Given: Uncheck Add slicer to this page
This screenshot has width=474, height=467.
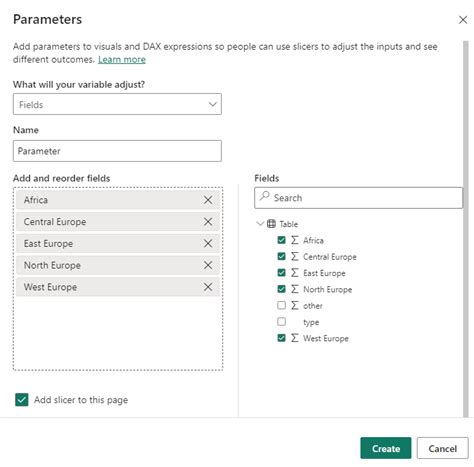Looking at the screenshot, I should click(22, 400).
